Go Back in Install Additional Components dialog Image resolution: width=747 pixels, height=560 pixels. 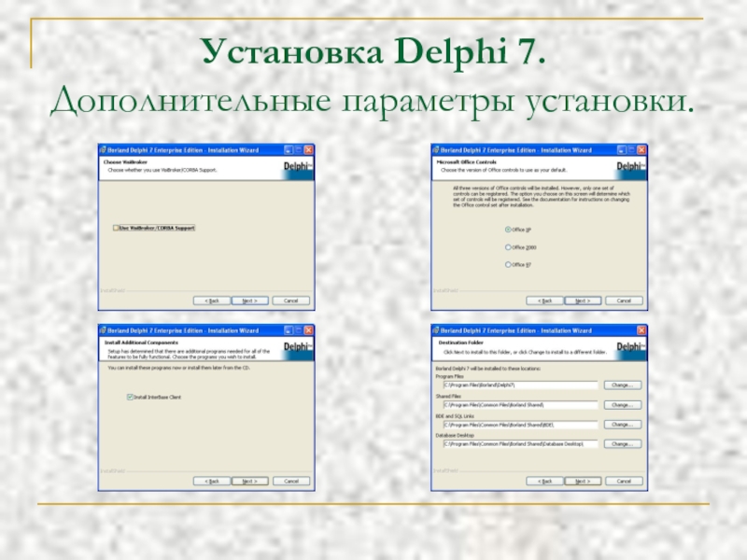tap(212, 482)
